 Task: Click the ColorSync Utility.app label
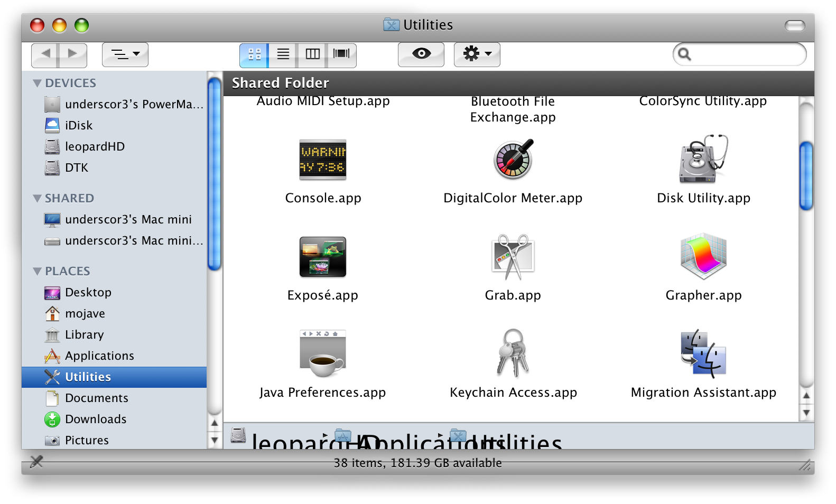703,101
